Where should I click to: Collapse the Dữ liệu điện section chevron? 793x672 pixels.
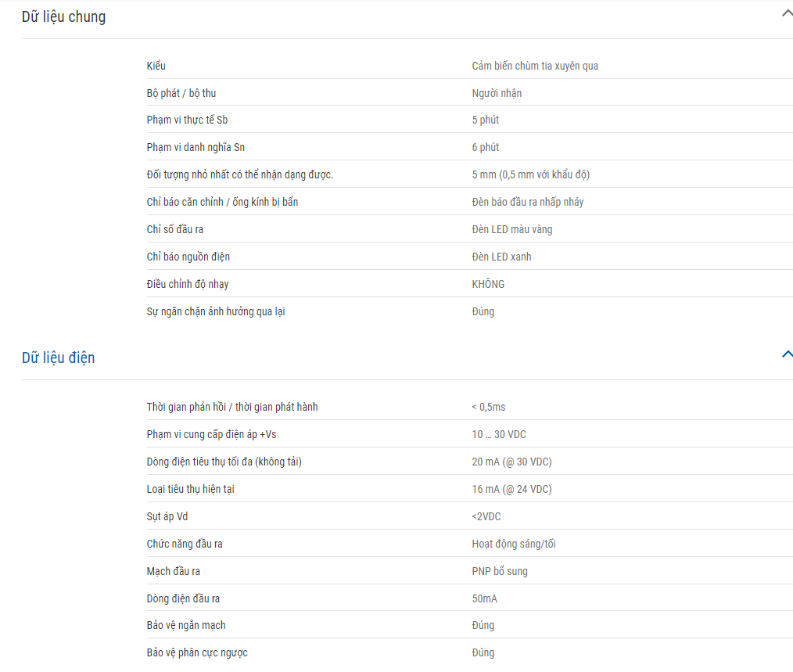787,354
